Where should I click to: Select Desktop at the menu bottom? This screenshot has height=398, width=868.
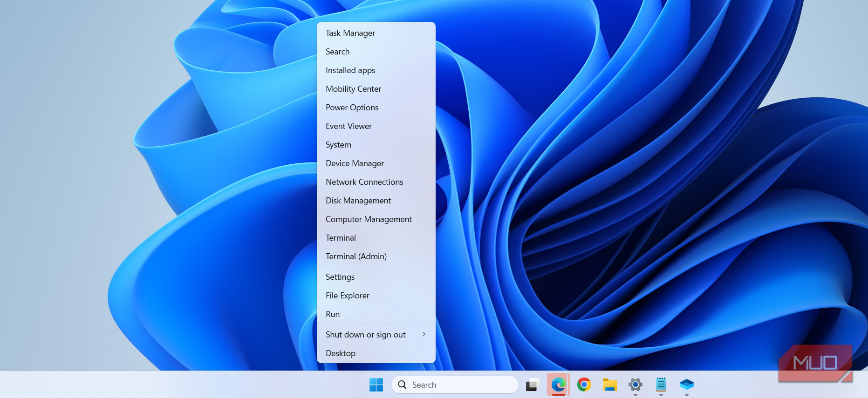(x=376, y=353)
